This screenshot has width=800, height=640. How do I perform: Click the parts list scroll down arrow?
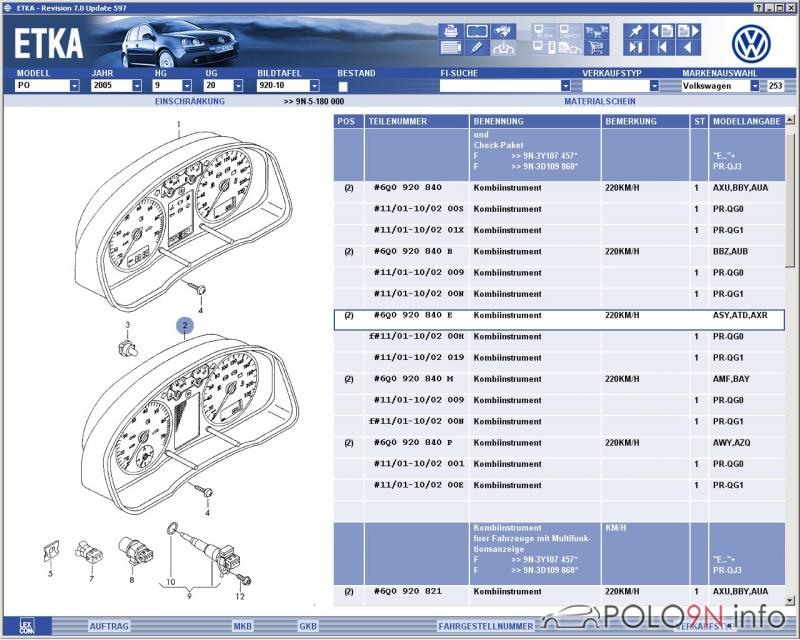(790, 601)
